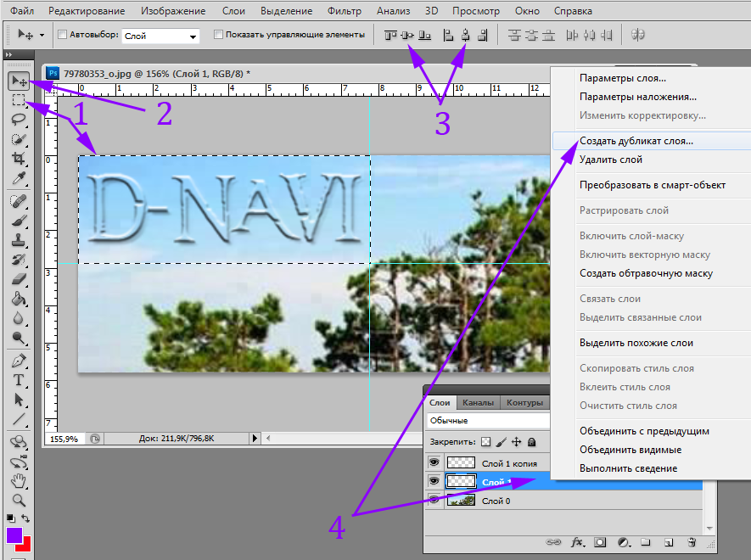Screen dimensions: 751x560
Task: Click the add layer style fx button
Action: click(577, 542)
